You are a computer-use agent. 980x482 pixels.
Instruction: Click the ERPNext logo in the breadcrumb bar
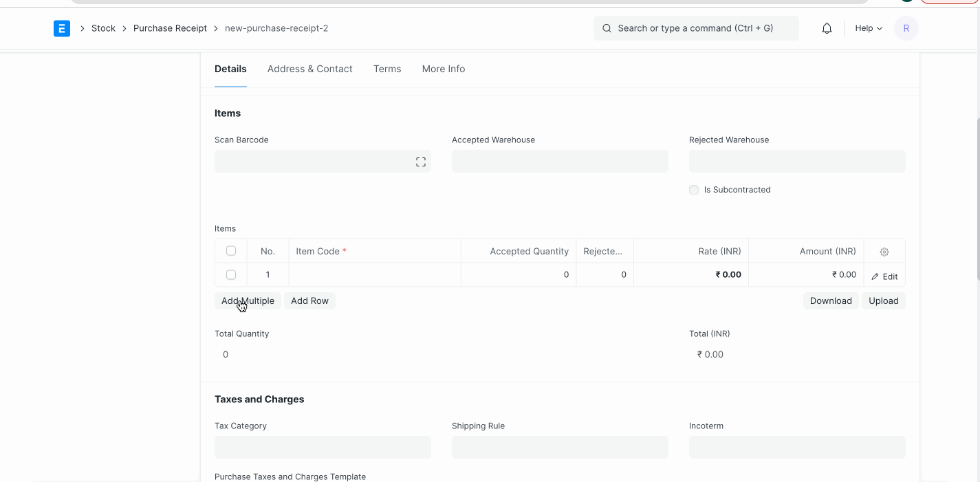(61, 28)
